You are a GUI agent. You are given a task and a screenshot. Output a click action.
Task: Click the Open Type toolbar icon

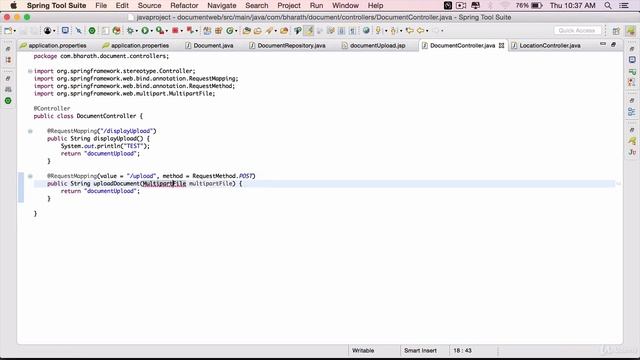coord(247,31)
